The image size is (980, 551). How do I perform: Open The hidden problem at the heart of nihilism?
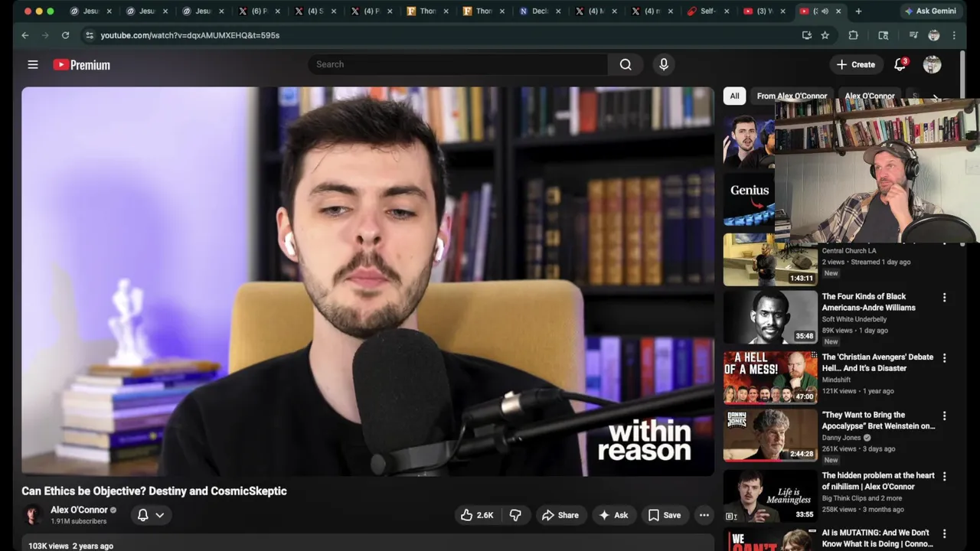point(878,481)
